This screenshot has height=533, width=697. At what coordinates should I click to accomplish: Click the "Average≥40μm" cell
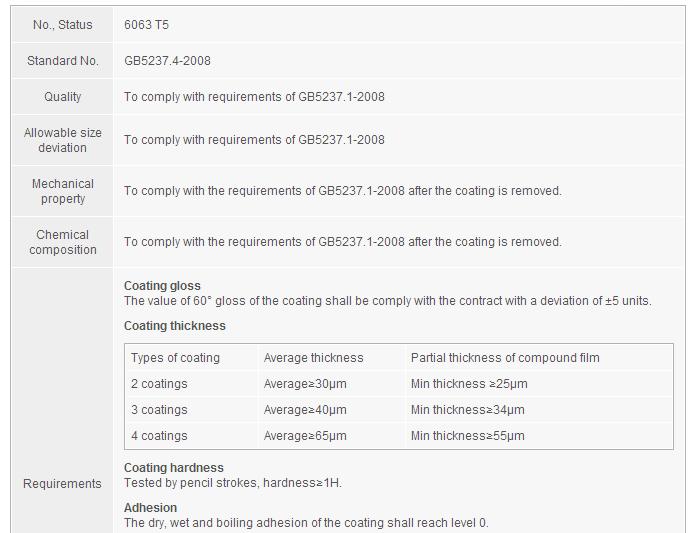pyautogui.click(x=305, y=410)
